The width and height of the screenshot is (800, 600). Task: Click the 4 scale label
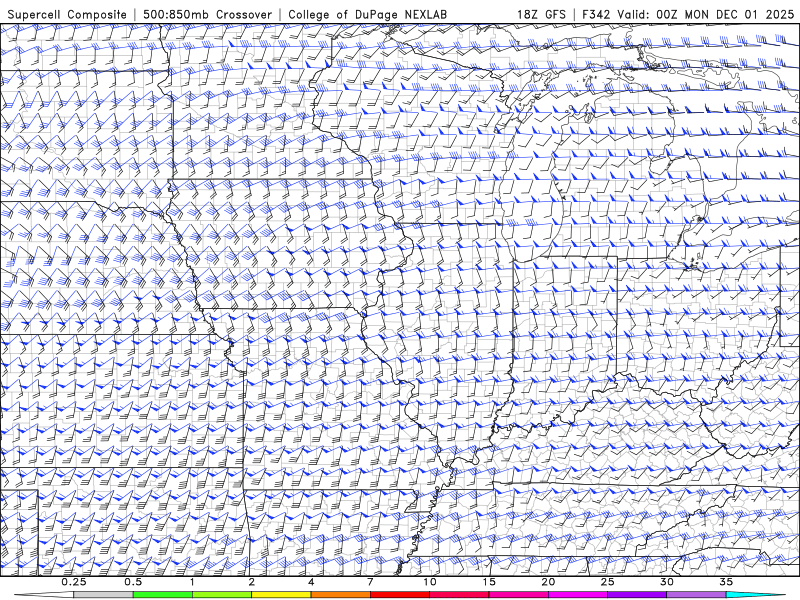(x=311, y=582)
